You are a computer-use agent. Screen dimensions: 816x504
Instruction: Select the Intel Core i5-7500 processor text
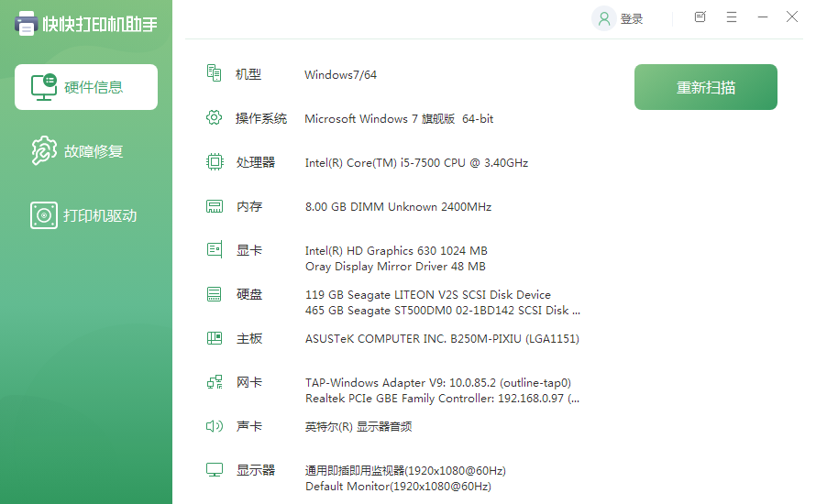coord(416,163)
